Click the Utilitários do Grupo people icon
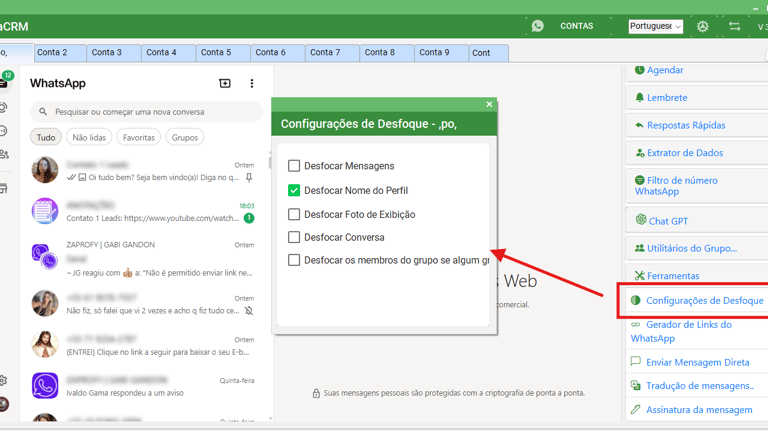 639,248
